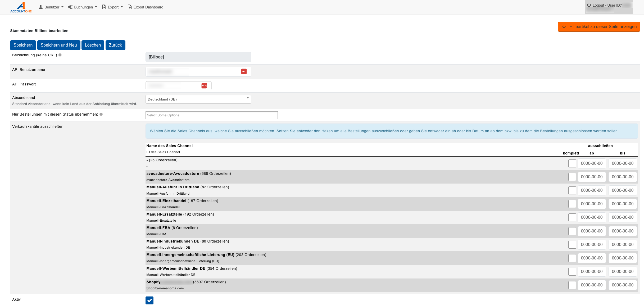Uncheck the Aktiv checkbox
The width and height of the screenshot is (644, 306).
pos(149,300)
